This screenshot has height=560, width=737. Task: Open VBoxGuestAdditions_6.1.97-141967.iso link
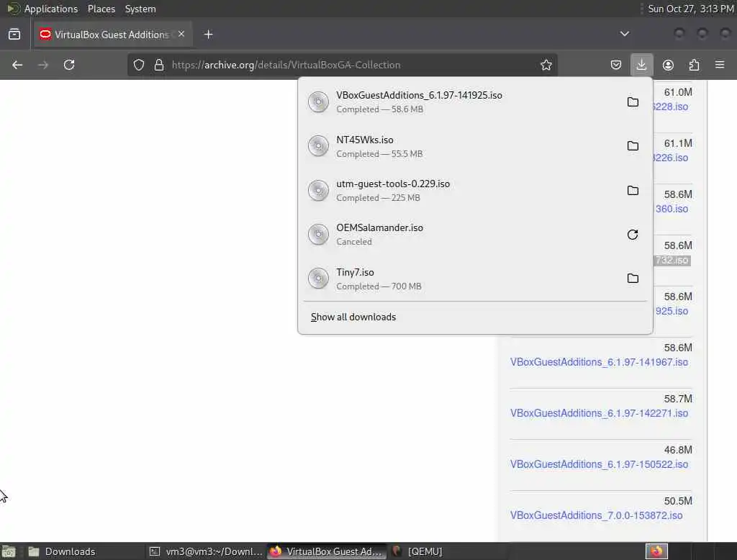coord(599,362)
